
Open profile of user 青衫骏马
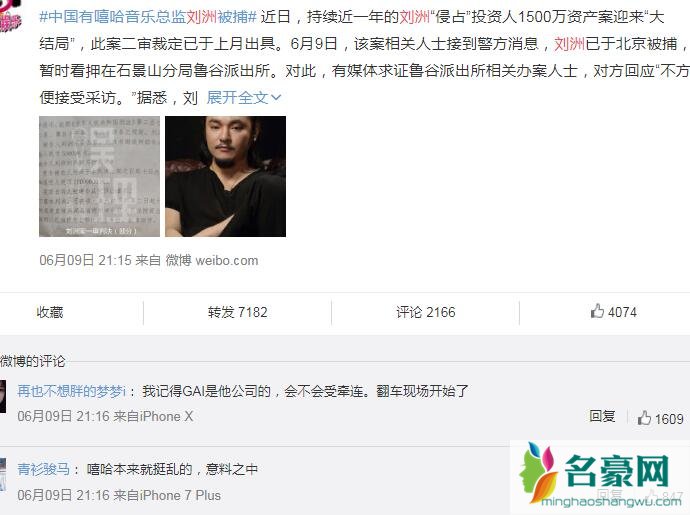click(44, 469)
